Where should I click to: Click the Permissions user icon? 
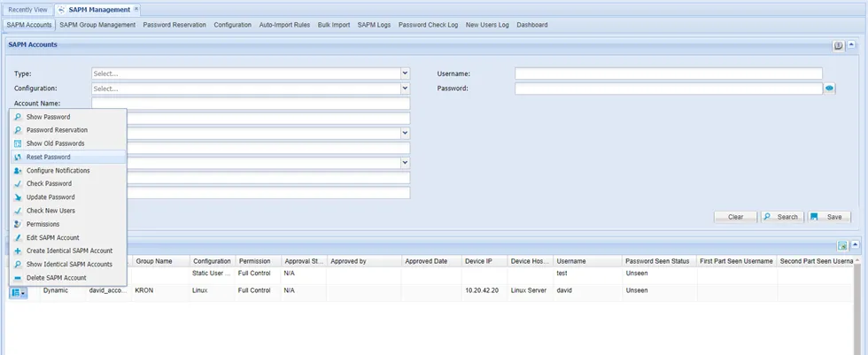click(x=18, y=225)
